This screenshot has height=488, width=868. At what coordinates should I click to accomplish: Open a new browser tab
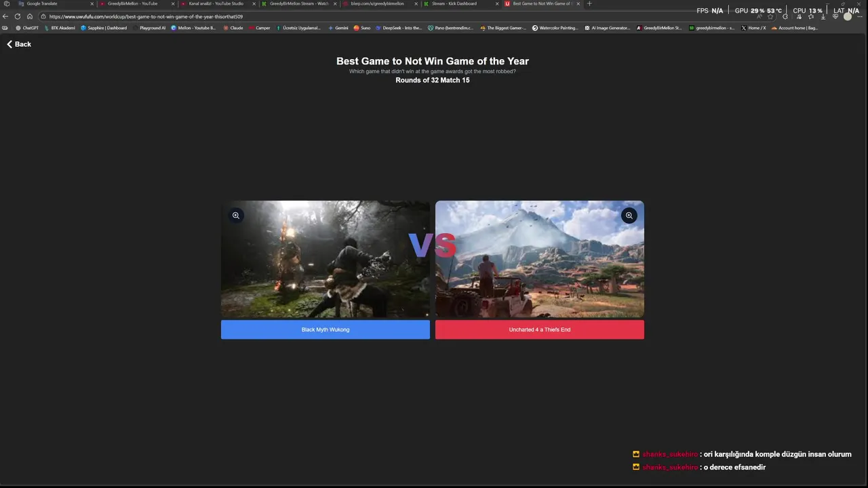(x=589, y=3)
